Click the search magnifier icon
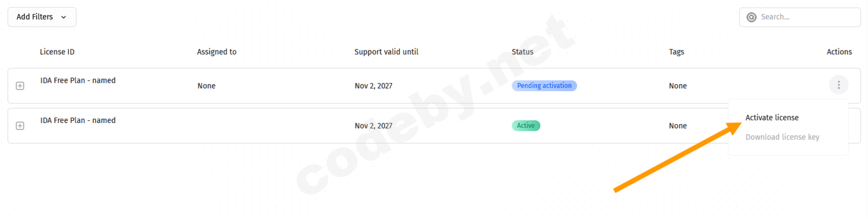The image size is (868, 219). coord(751,17)
